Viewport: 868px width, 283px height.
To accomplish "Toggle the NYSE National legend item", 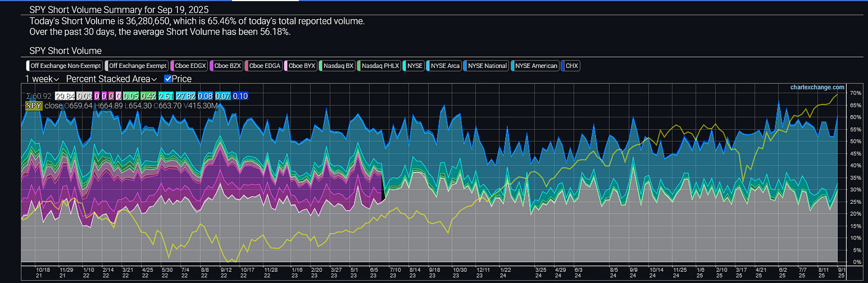I will tap(488, 66).
